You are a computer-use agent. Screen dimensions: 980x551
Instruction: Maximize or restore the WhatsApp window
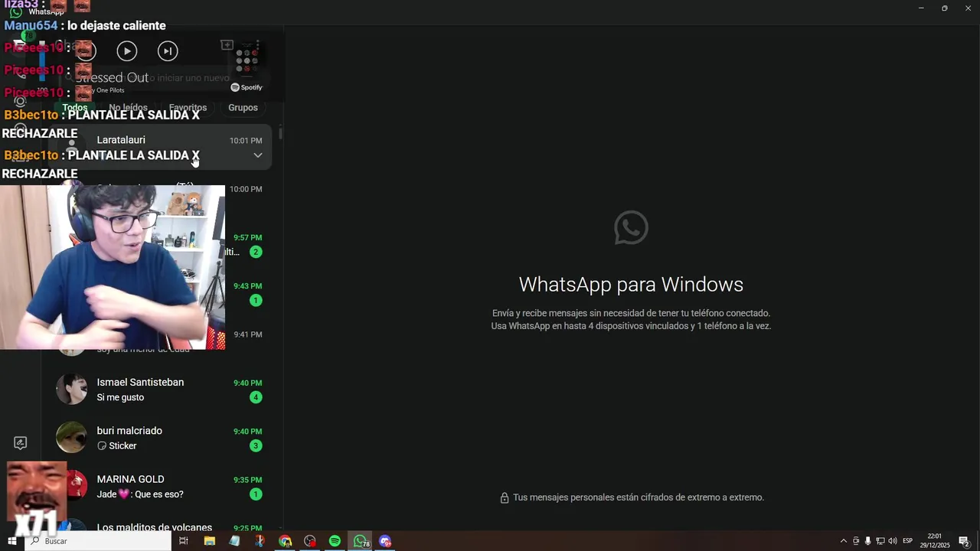pos(945,8)
